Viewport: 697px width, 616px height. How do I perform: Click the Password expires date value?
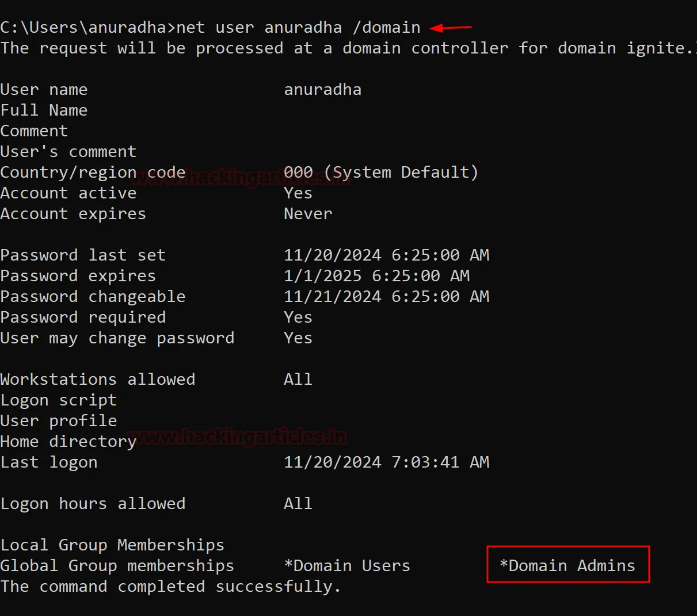click(x=376, y=276)
